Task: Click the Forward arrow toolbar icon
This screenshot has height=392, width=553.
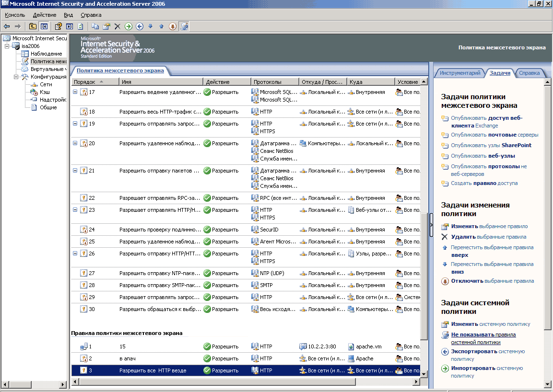Action: tap(18, 26)
